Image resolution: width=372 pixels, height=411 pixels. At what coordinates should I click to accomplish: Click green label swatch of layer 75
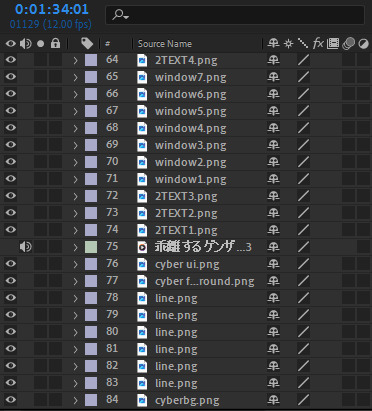tap(91, 247)
